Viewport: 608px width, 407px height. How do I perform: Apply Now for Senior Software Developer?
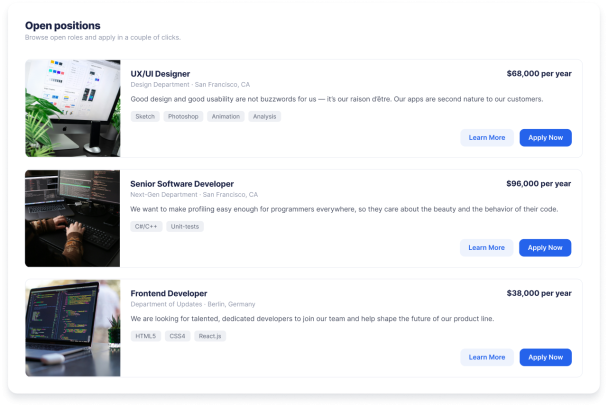tap(545, 248)
